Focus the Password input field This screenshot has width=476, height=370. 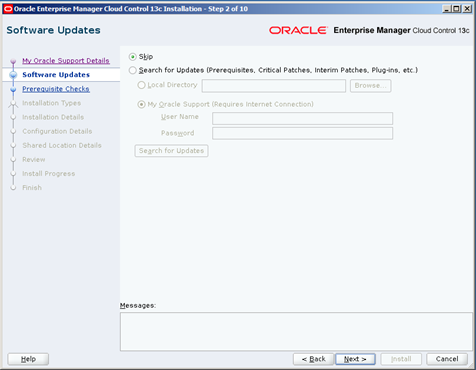click(x=302, y=133)
